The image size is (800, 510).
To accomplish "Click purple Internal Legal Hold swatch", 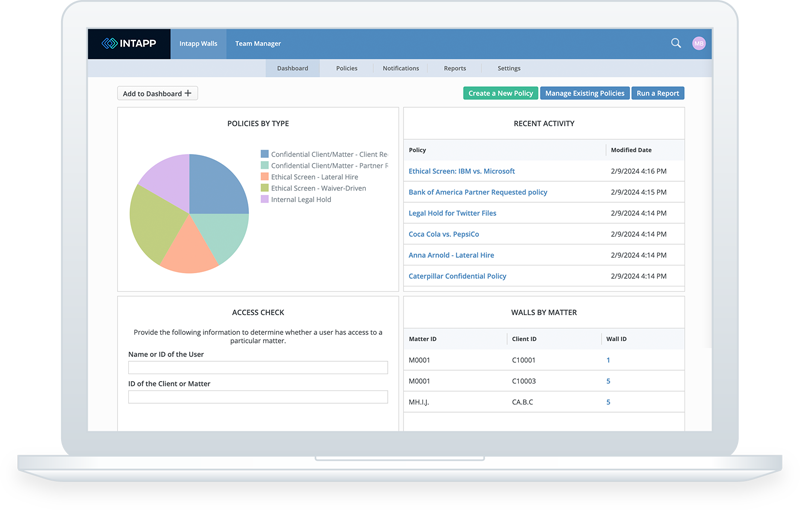I will tap(264, 199).
